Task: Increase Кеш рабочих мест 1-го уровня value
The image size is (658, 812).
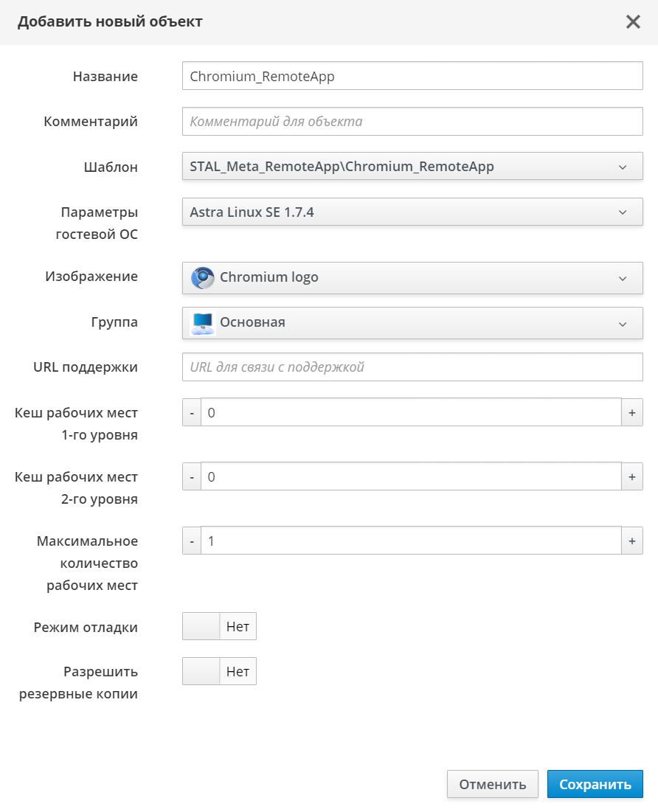Action: (x=632, y=413)
